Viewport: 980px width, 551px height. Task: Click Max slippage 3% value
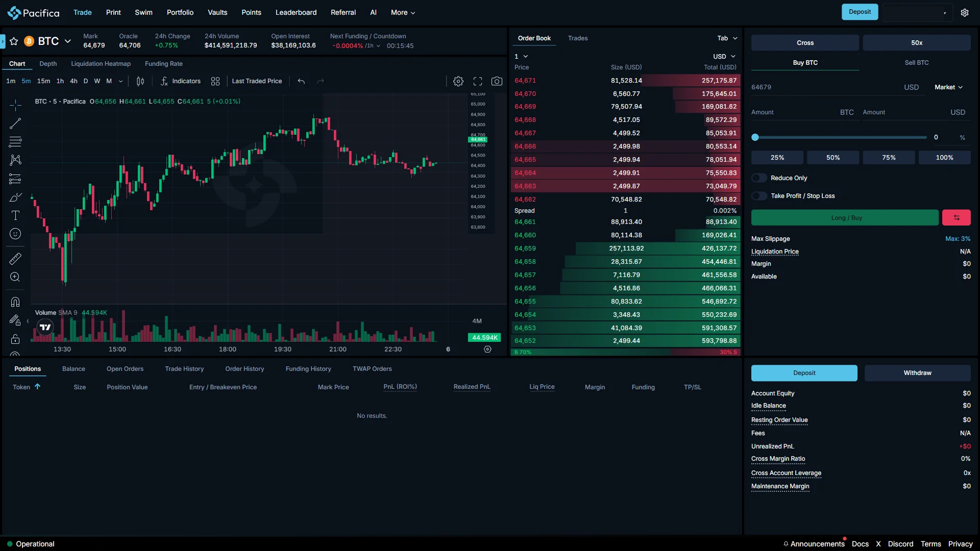(958, 239)
